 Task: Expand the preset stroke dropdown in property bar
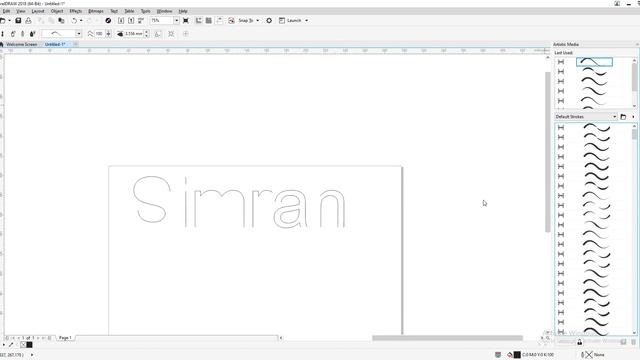click(78, 34)
